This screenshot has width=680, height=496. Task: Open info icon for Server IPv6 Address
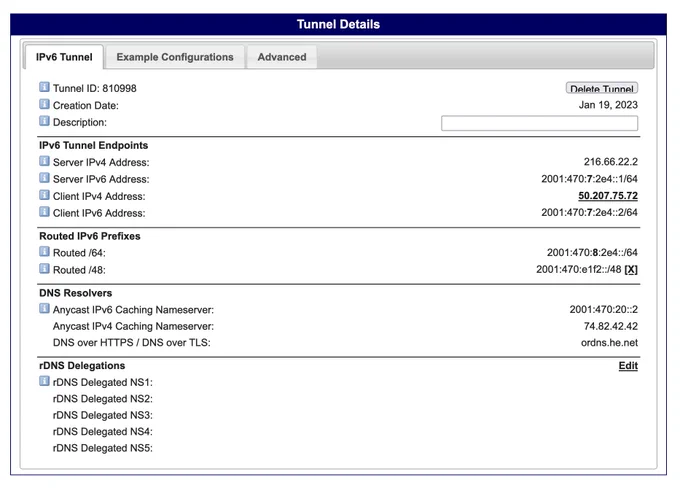(44, 178)
